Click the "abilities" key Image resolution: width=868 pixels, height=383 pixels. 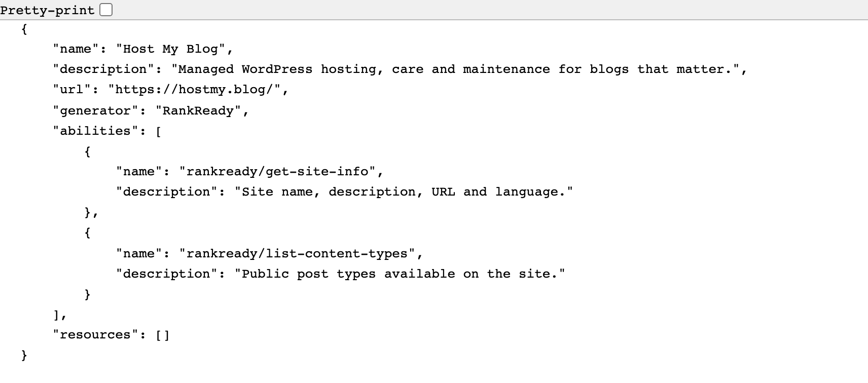pos(95,131)
